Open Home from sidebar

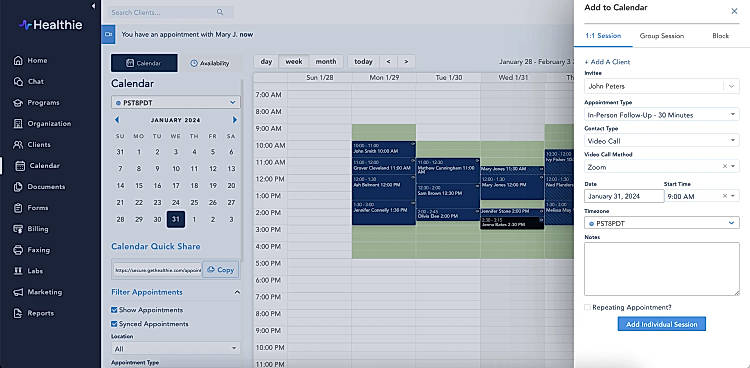point(31,61)
